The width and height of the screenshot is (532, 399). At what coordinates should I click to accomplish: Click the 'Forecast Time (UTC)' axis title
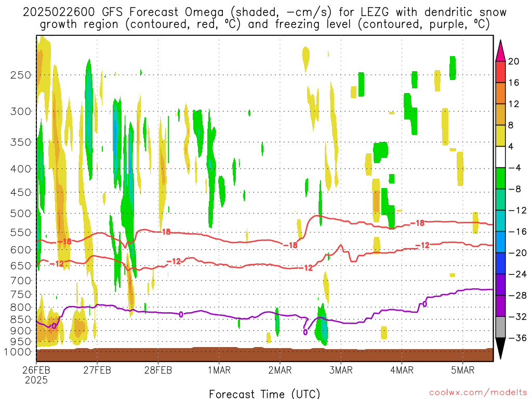tap(264, 394)
